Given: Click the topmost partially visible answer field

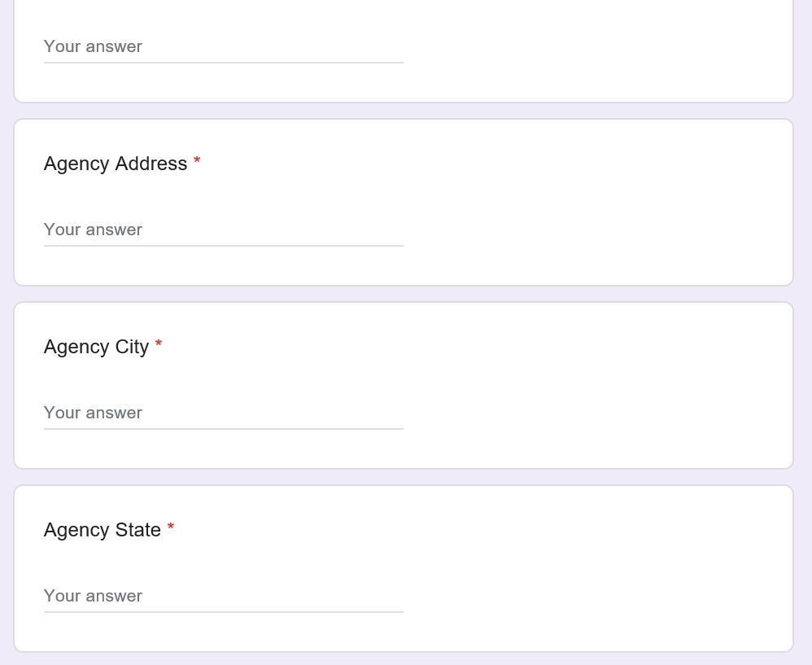Looking at the screenshot, I should pos(223,46).
